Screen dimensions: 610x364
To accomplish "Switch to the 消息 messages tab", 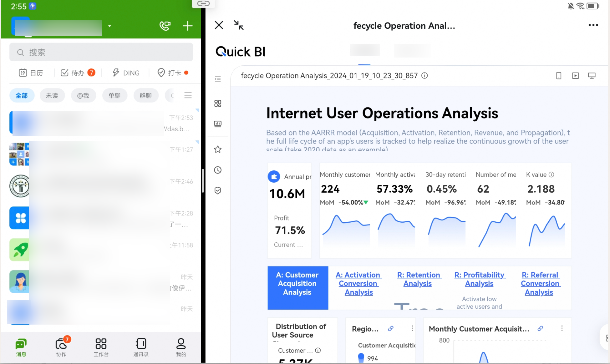I will [21, 347].
